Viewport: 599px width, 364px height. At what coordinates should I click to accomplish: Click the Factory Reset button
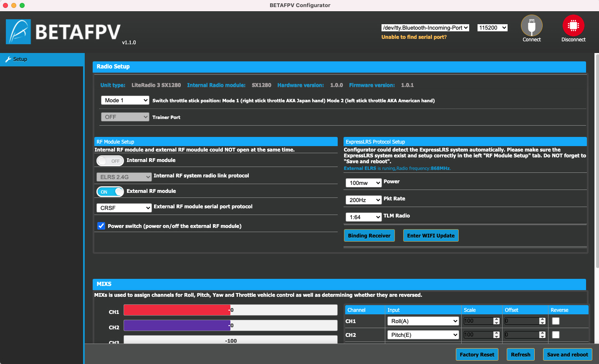tap(477, 354)
